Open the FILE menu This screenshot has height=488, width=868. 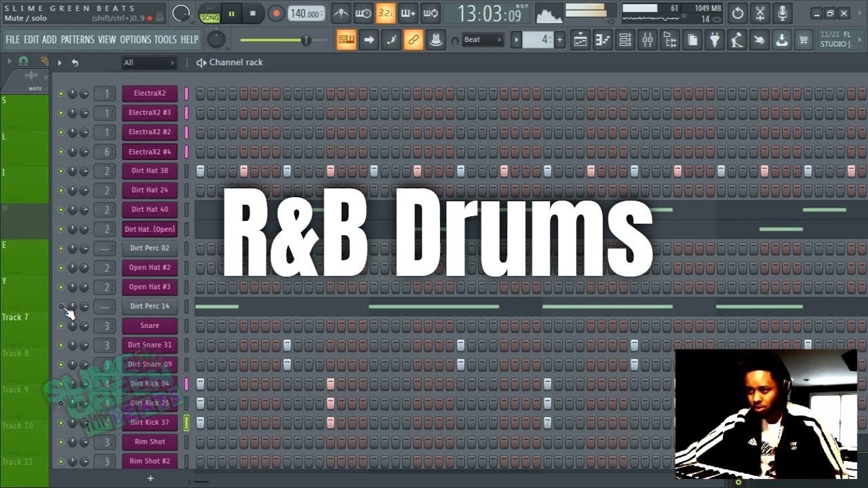pos(13,40)
